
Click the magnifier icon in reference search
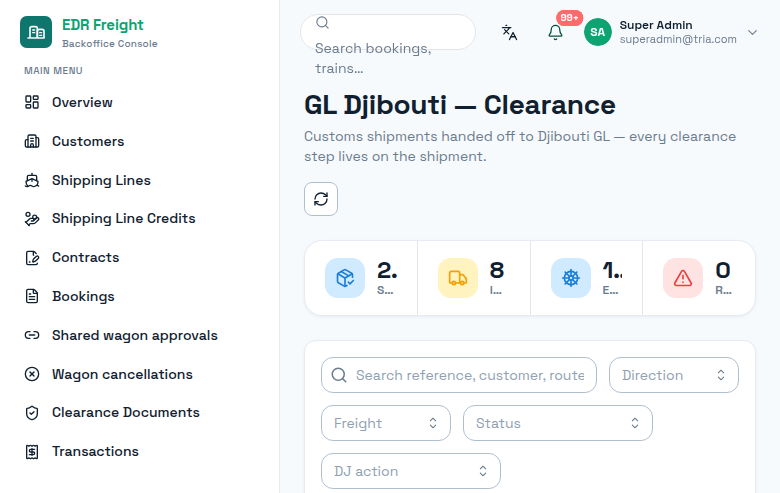tap(339, 375)
